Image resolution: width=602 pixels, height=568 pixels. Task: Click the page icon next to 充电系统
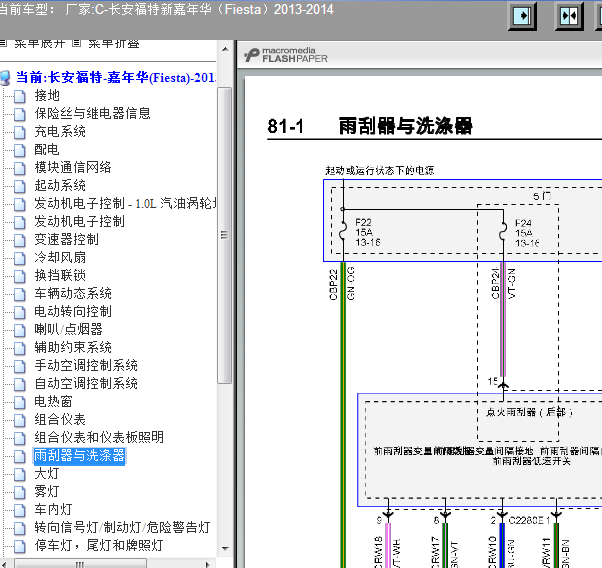20,132
